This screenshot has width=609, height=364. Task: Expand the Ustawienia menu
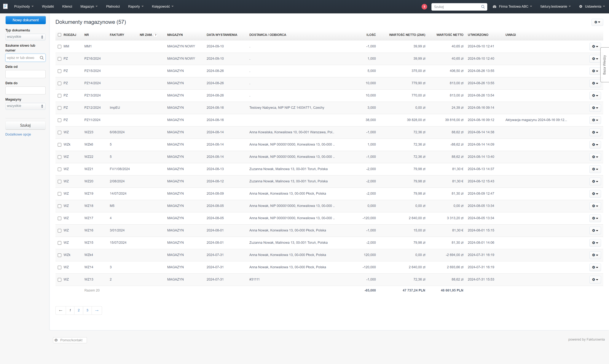(592, 7)
